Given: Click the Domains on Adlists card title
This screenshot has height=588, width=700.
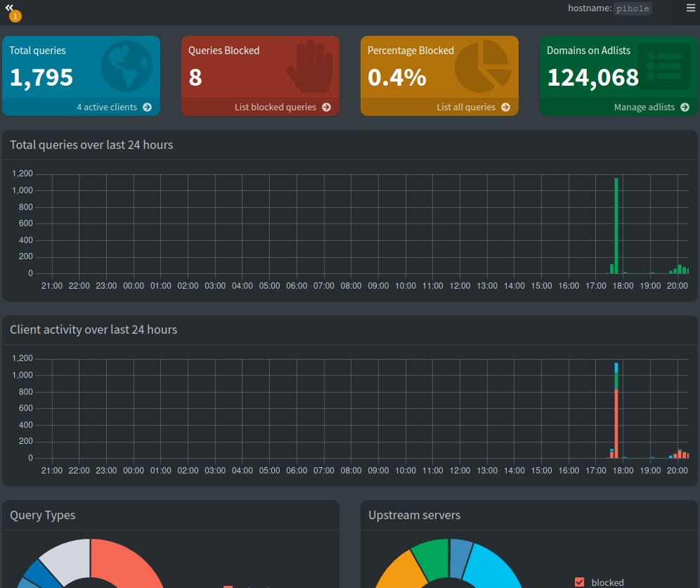Looking at the screenshot, I should coord(588,51).
